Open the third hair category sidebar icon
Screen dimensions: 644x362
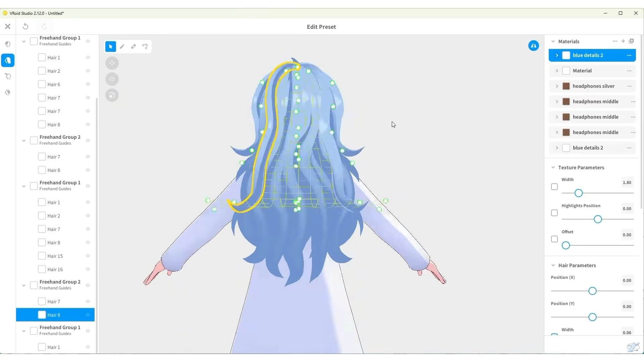(x=8, y=76)
